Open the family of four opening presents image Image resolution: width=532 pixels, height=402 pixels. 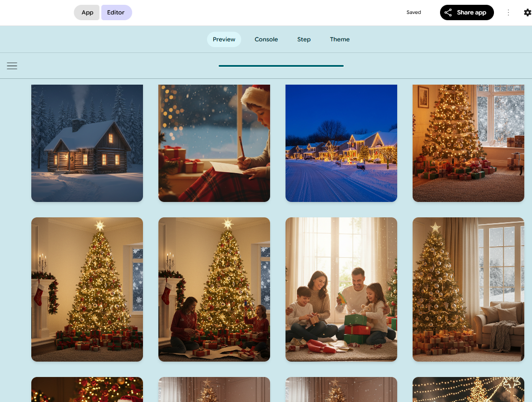[341, 289]
